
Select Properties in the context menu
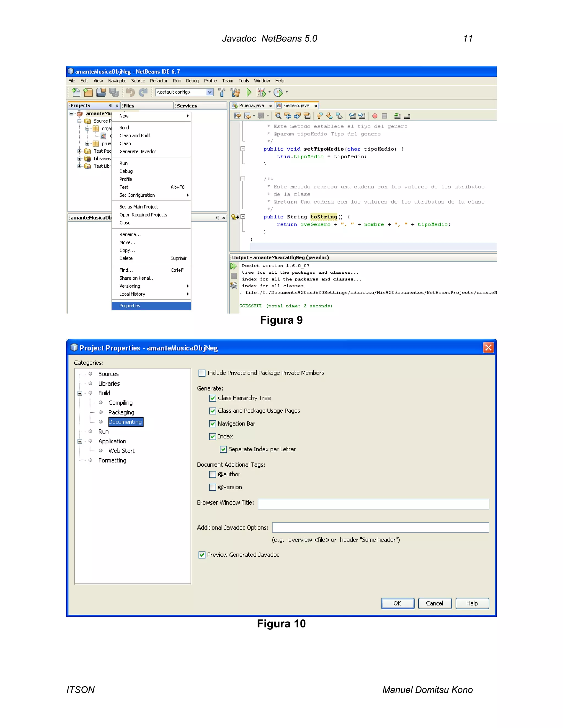tap(151, 306)
